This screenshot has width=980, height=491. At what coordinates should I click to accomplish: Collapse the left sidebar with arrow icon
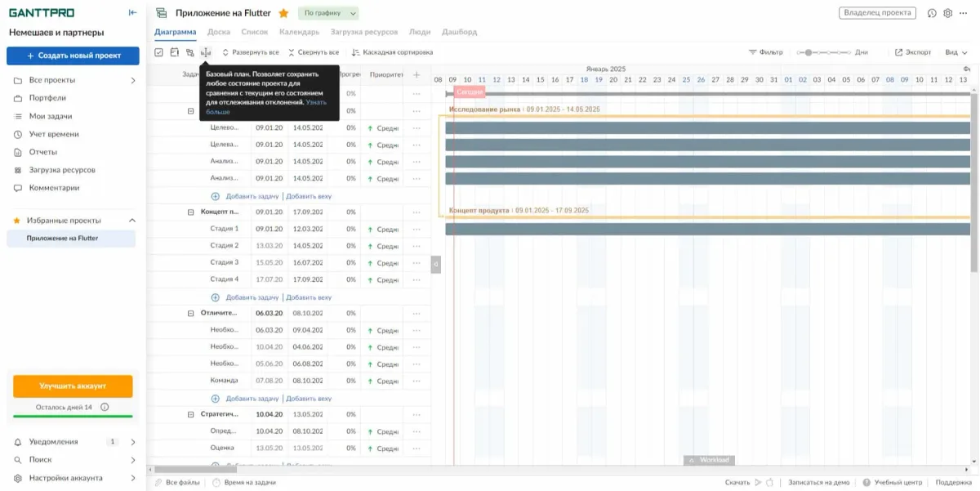pos(133,12)
